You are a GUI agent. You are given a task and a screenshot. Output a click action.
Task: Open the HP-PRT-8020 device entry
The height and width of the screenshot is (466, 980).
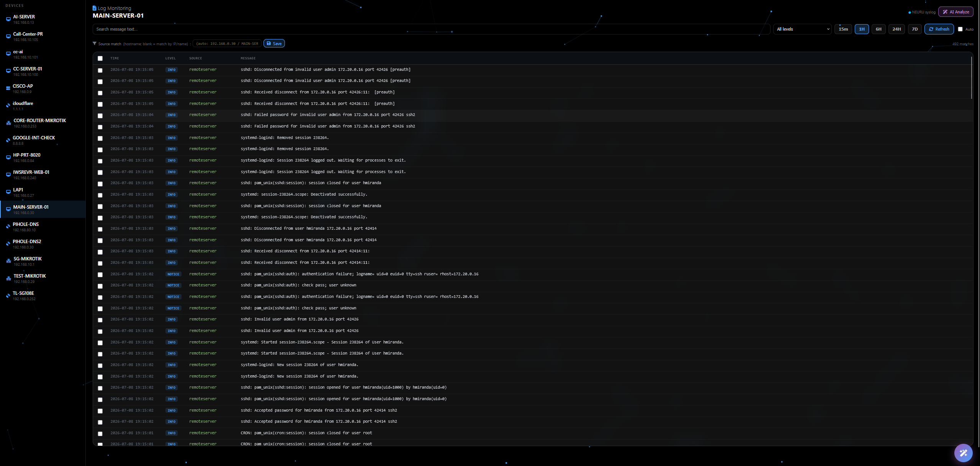coord(43,157)
